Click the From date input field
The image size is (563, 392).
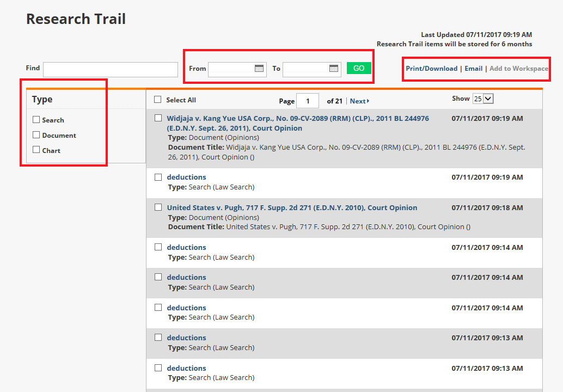(231, 69)
